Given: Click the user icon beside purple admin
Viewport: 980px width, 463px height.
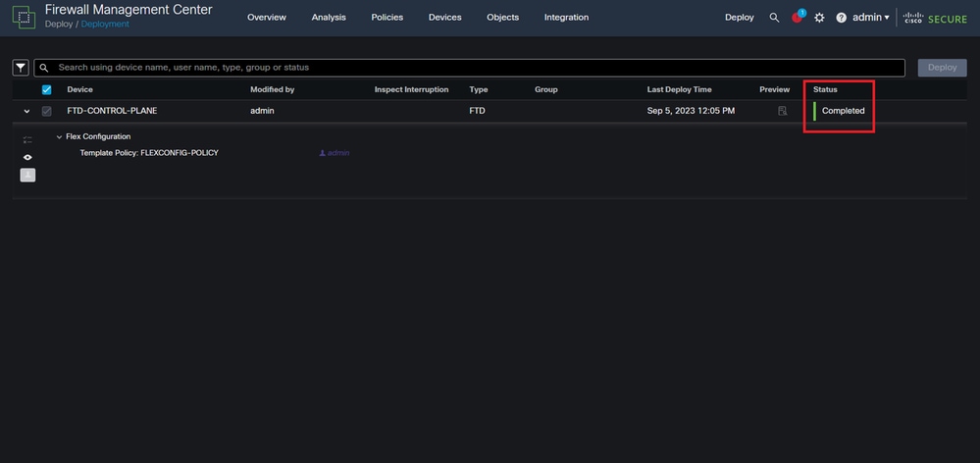Looking at the screenshot, I should 323,153.
